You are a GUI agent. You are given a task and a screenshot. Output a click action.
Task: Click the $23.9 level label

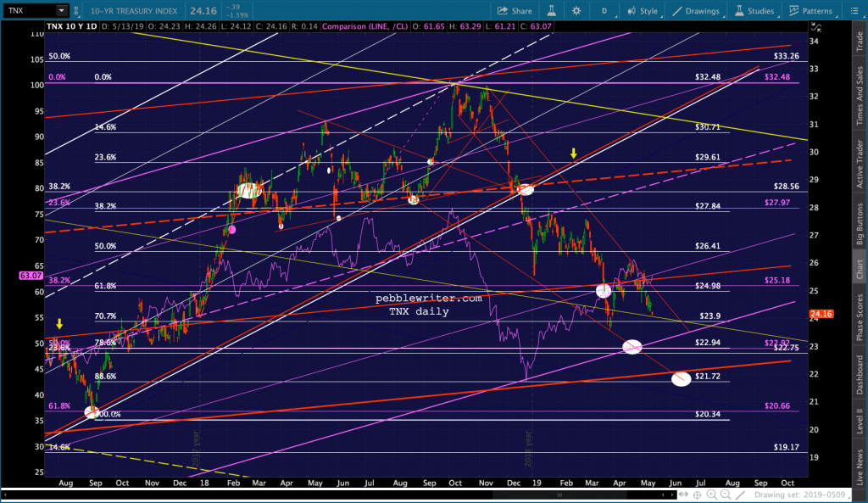tap(710, 316)
